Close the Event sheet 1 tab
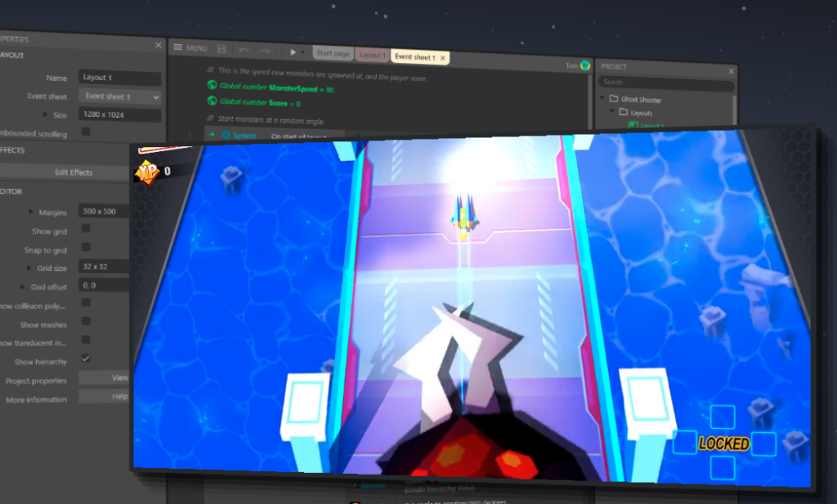Viewport: 837px width, 504px height. pos(442,58)
